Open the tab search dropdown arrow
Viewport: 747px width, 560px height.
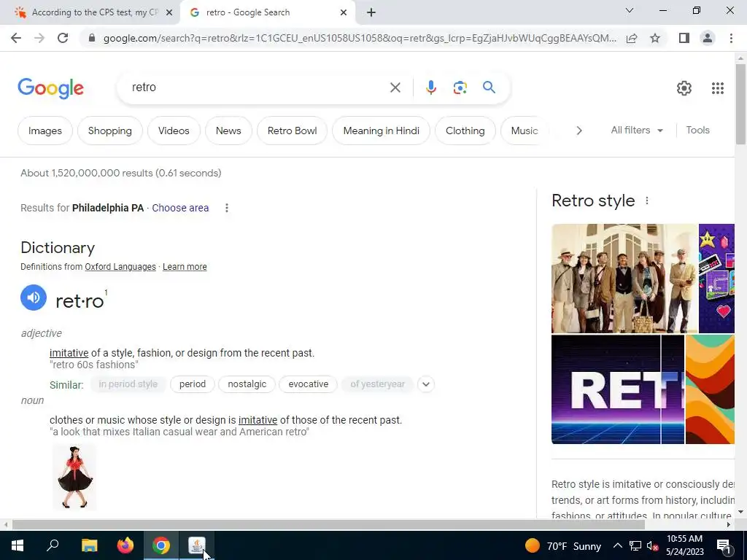[630, 10]
